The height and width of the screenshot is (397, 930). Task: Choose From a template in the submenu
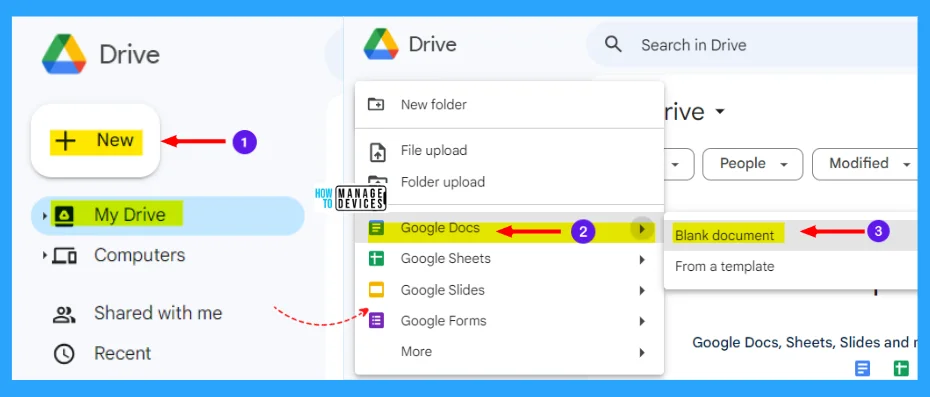791,266
